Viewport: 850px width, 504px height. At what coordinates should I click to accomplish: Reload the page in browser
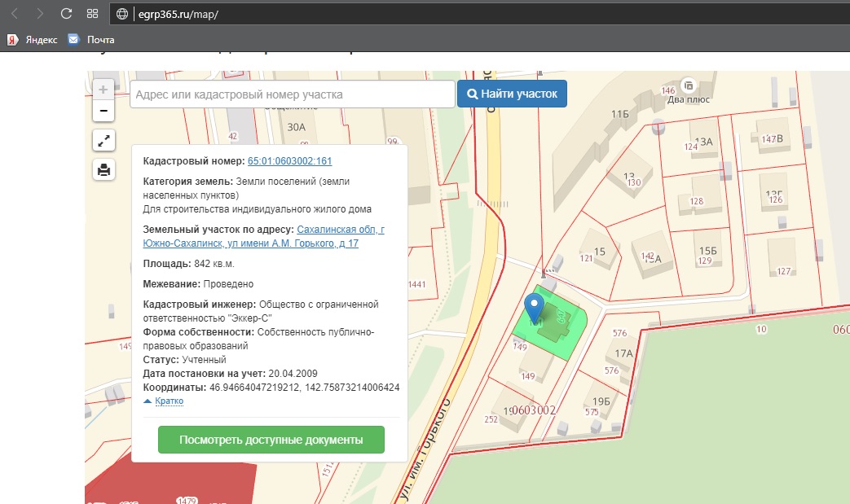[x=67, y=14]
